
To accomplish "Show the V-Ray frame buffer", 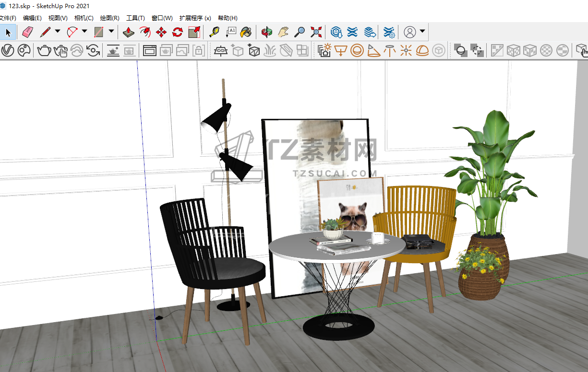I will click(x=150, y=50).
